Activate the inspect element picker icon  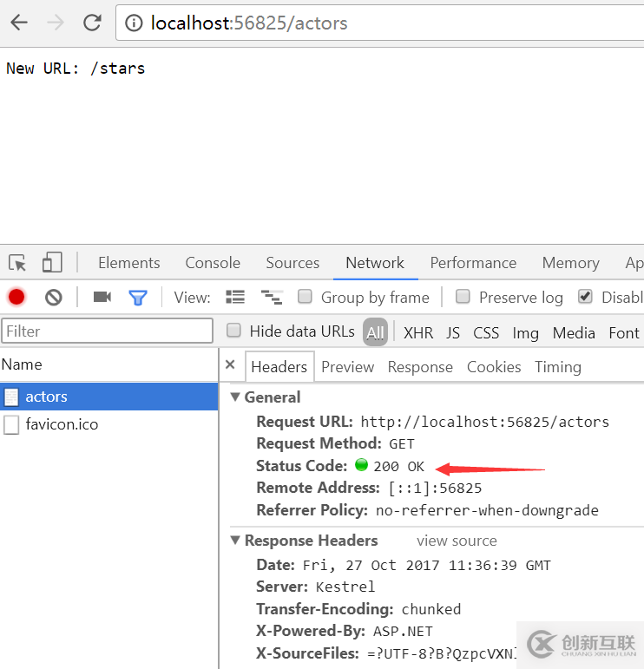[17, 262]
